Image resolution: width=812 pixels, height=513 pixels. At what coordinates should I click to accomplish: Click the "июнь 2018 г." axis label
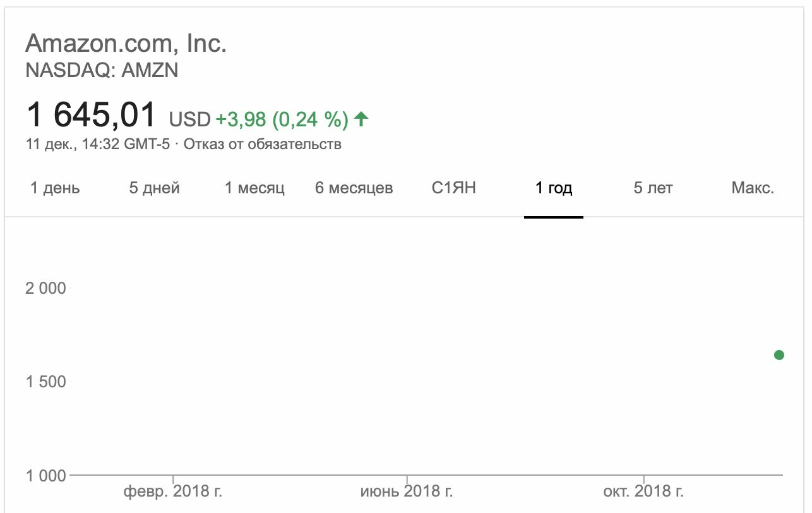407,491
